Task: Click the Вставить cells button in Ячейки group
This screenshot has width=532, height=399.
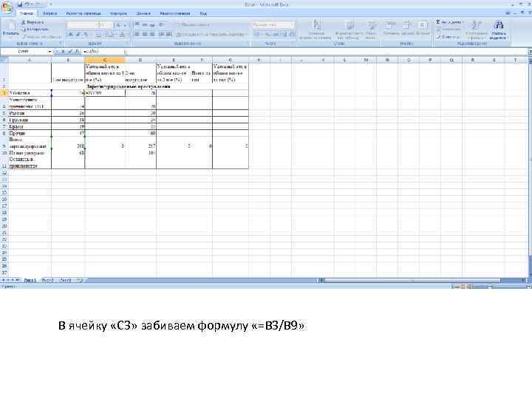Action: (x=391, y=29)
